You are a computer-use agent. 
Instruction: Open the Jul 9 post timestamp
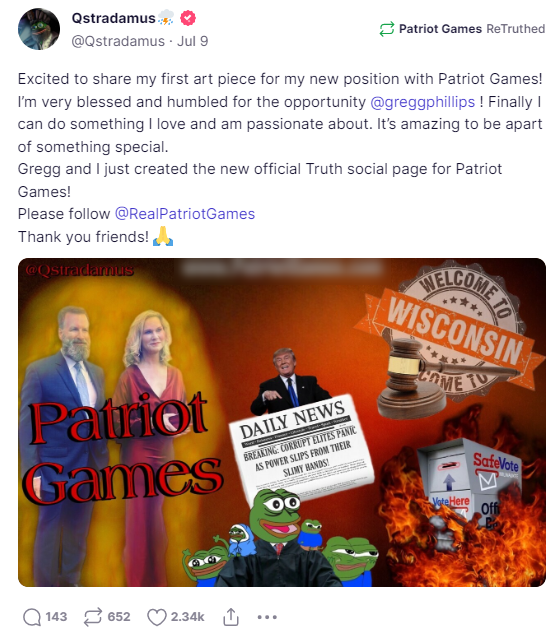(193, 41)
